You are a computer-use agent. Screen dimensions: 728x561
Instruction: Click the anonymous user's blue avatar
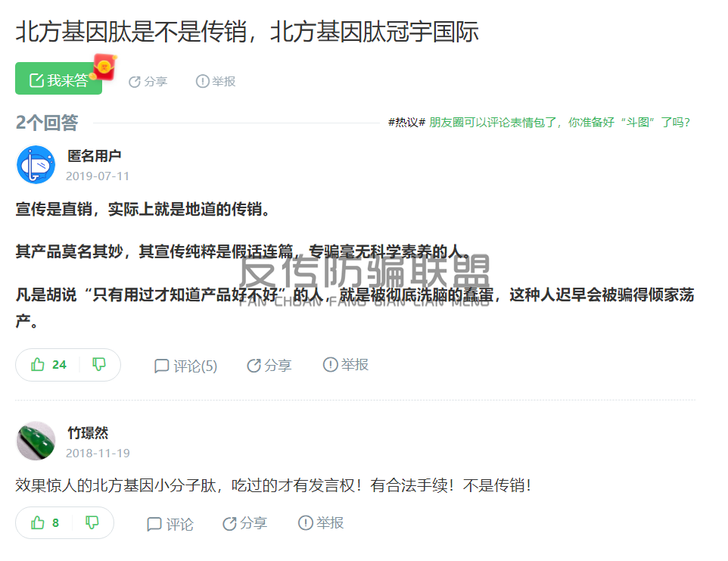click(x=36, y=165)
